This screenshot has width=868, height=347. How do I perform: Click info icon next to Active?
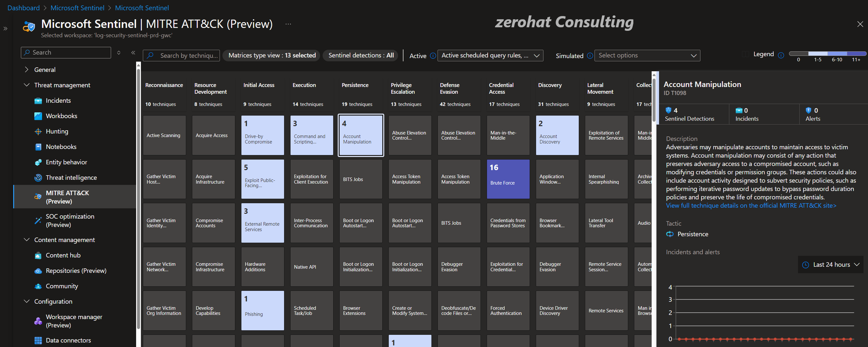tap(433, 56)
